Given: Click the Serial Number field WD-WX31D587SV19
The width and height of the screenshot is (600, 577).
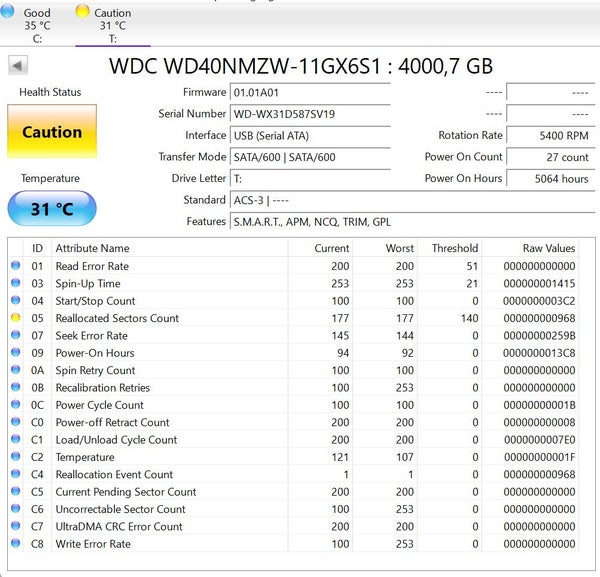Looking at the screenshot, I should (310, 114).
